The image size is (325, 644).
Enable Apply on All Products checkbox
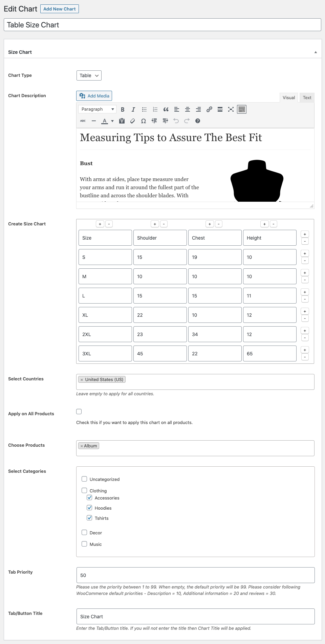point(79,412)
